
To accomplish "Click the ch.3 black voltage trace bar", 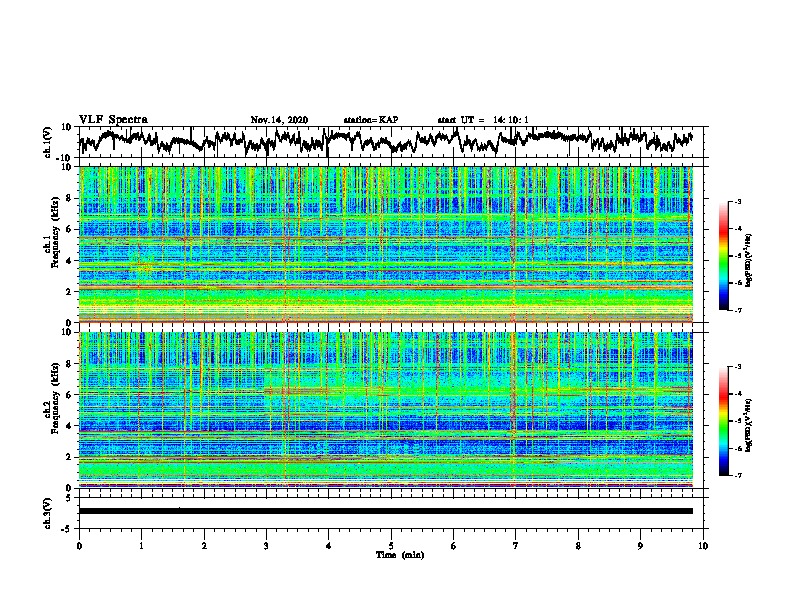I will [x=386, y=511].
